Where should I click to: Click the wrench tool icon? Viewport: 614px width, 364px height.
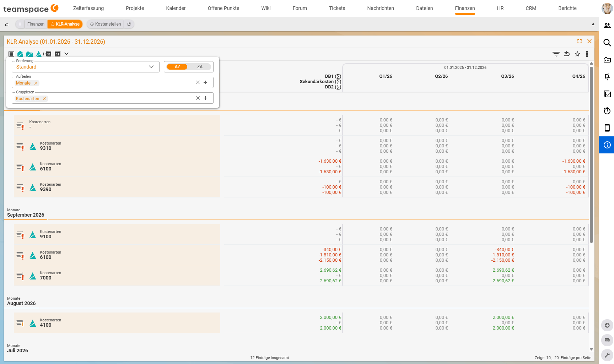[607, 355]
